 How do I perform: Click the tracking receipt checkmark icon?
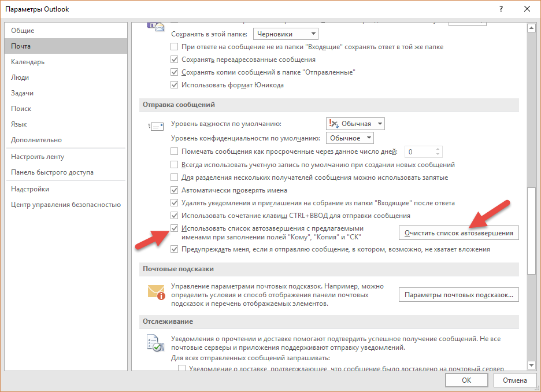[x=155, y=343]
